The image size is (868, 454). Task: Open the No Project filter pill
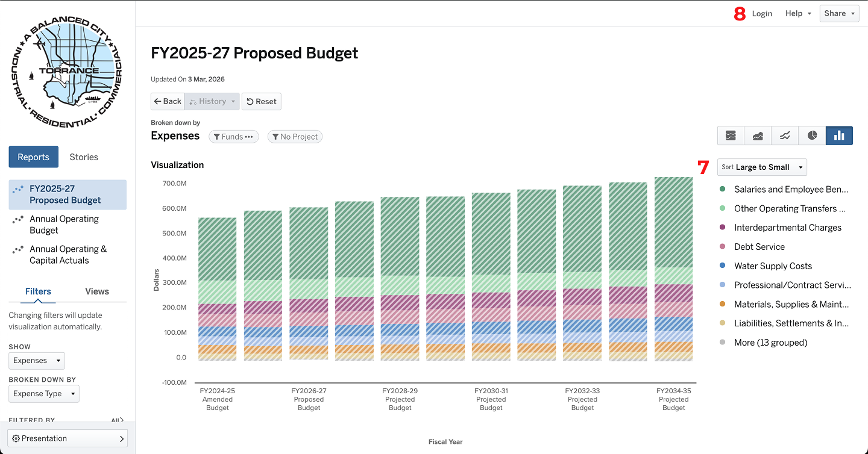coord(295,137)
